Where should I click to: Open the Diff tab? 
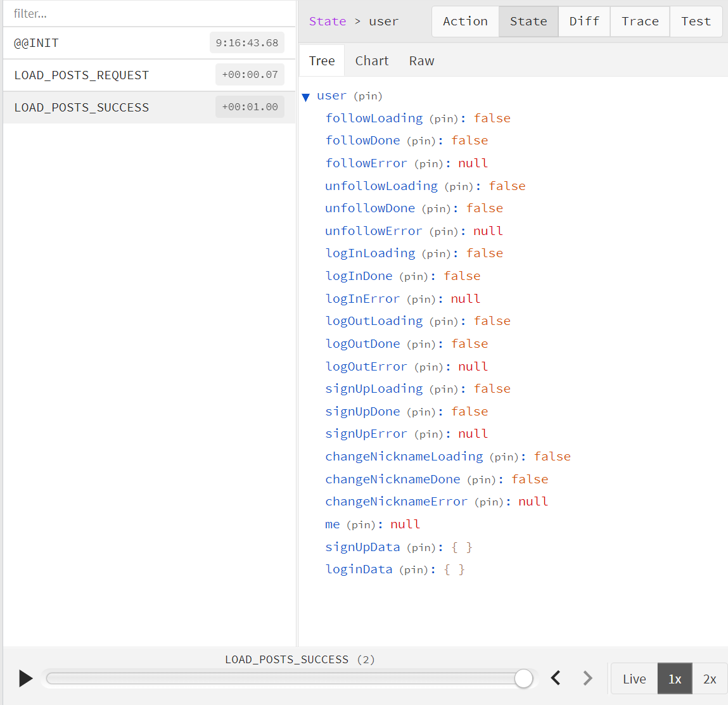(584, 22)
